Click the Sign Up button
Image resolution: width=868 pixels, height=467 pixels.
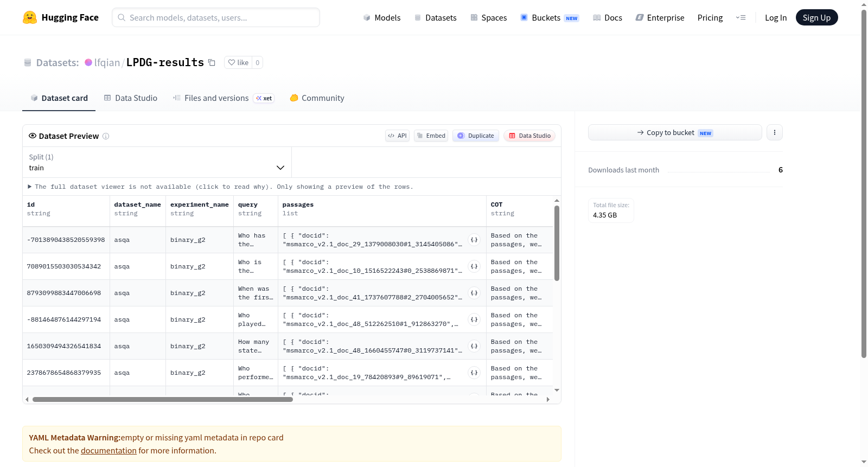[817, 17]
